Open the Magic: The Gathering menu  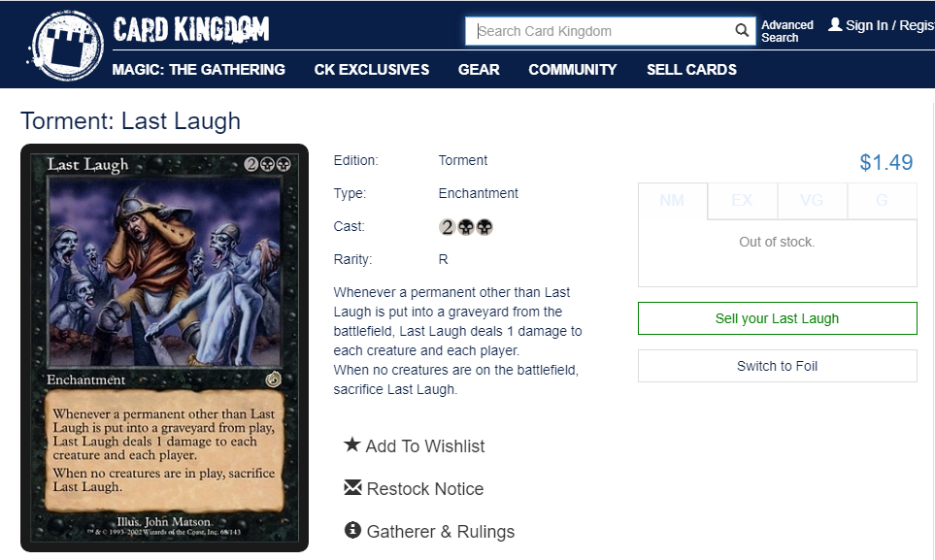[x=199, y=70]
